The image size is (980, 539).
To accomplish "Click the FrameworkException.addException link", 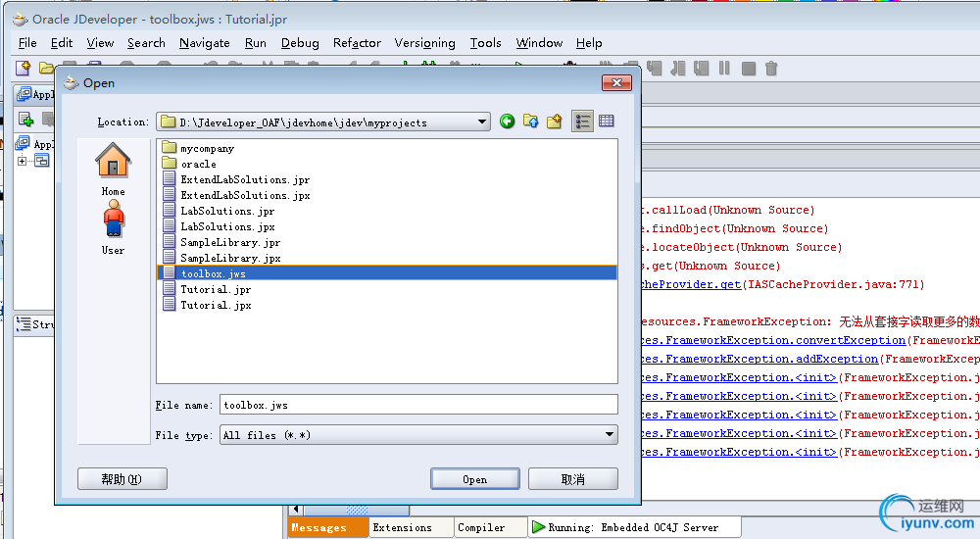I will click(x=760, y=359).
